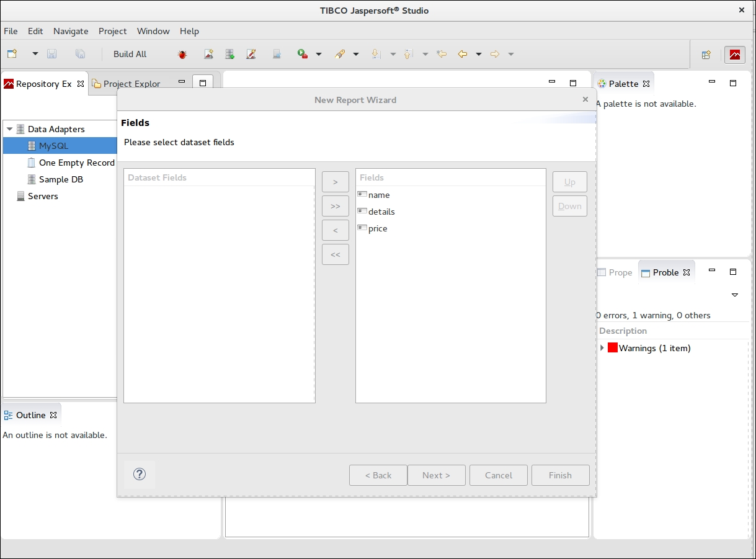
Task: Open the Forward navigation history dropdown
Action: pyautogui.click(x=511, y=54)
